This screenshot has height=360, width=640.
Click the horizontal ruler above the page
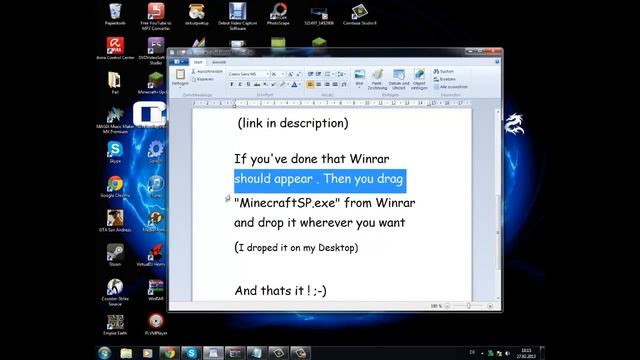pos(332,103)
